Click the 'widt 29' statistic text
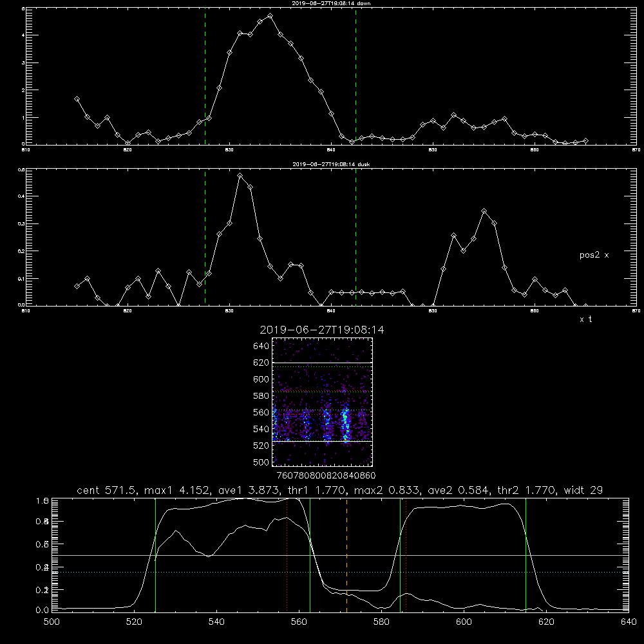Screen dimensions: 644x644 (x=583, y=490)
